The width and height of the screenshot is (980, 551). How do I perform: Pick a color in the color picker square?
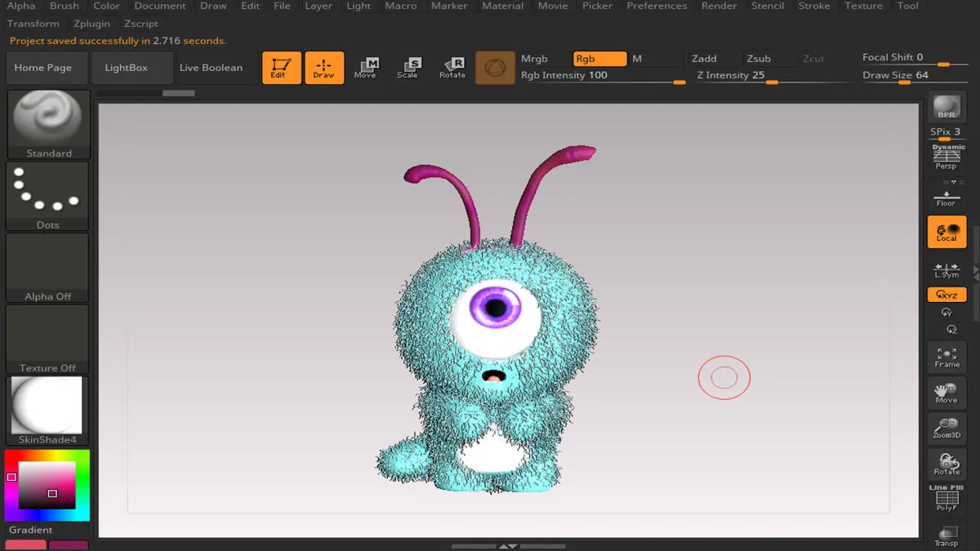(47, 485)
